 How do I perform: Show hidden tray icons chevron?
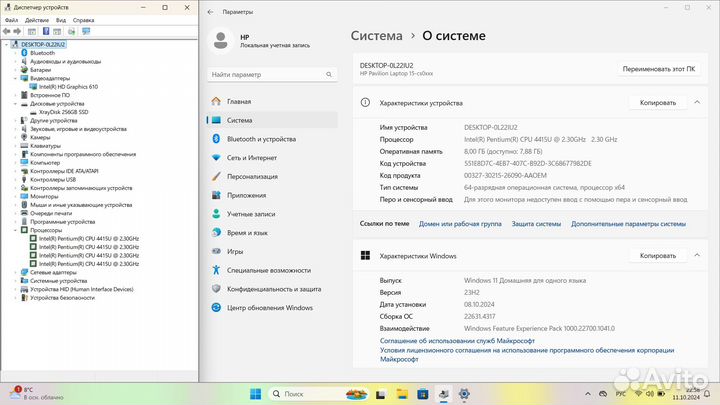coord(588,394)
